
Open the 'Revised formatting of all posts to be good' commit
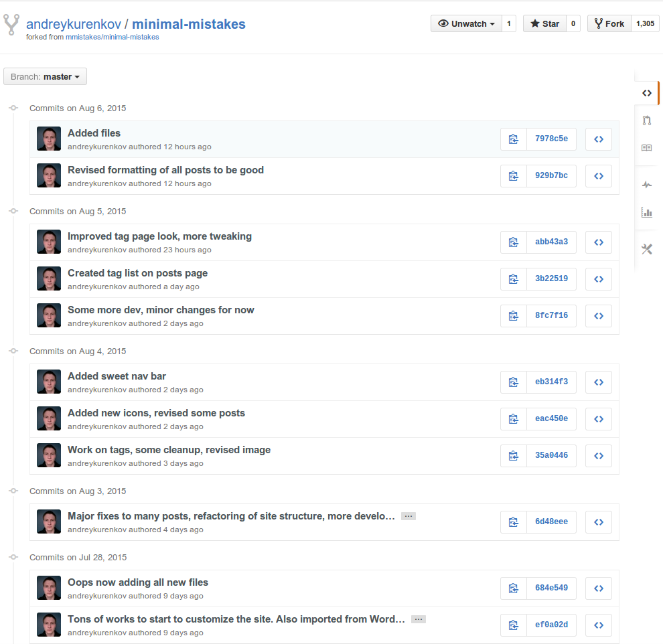click(x=166, y=170)
